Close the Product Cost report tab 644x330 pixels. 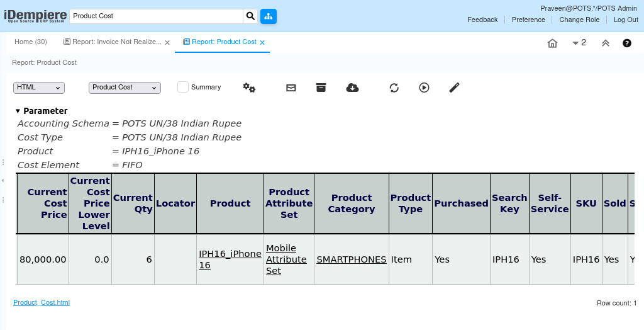click(262, 42)
